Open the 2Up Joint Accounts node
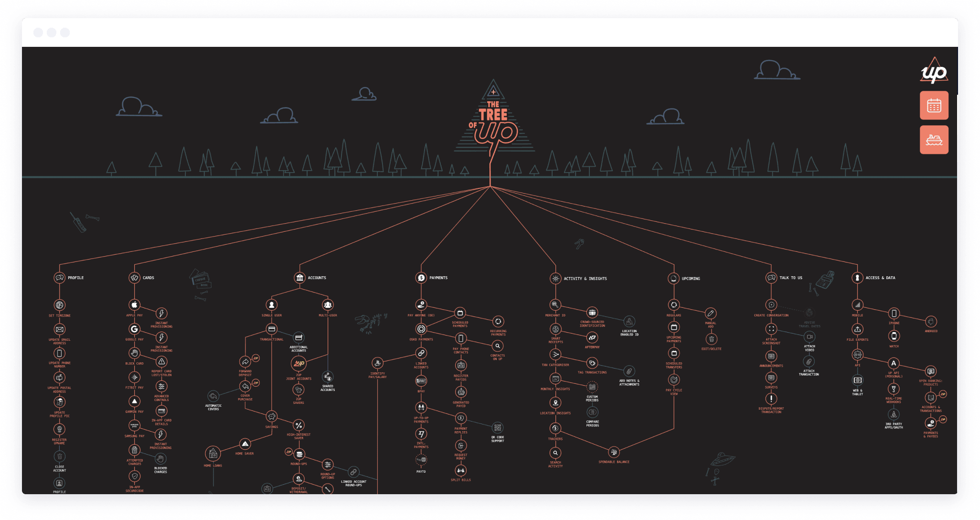Image resolution: width=980 pixels, height=520 pixels. [x=298, y=364]
